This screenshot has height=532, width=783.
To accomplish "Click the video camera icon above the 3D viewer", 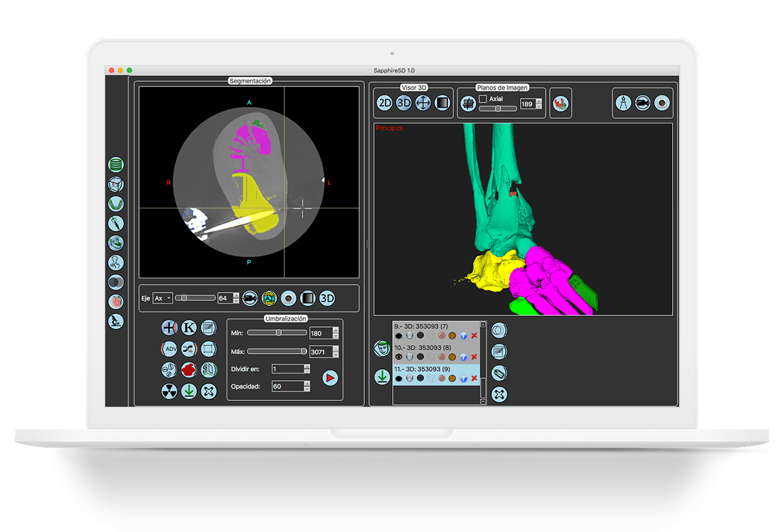I will click(x=643, y=103).
